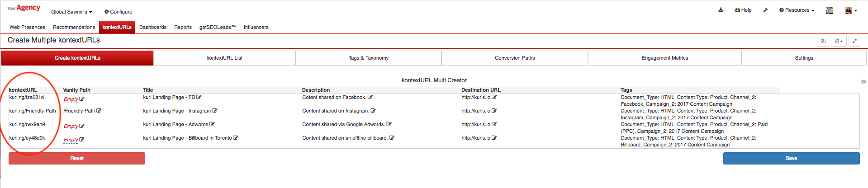Click kurl.ng/Friendly-Path kontextURL
The image size is (868, 188).
click(33, 111)
